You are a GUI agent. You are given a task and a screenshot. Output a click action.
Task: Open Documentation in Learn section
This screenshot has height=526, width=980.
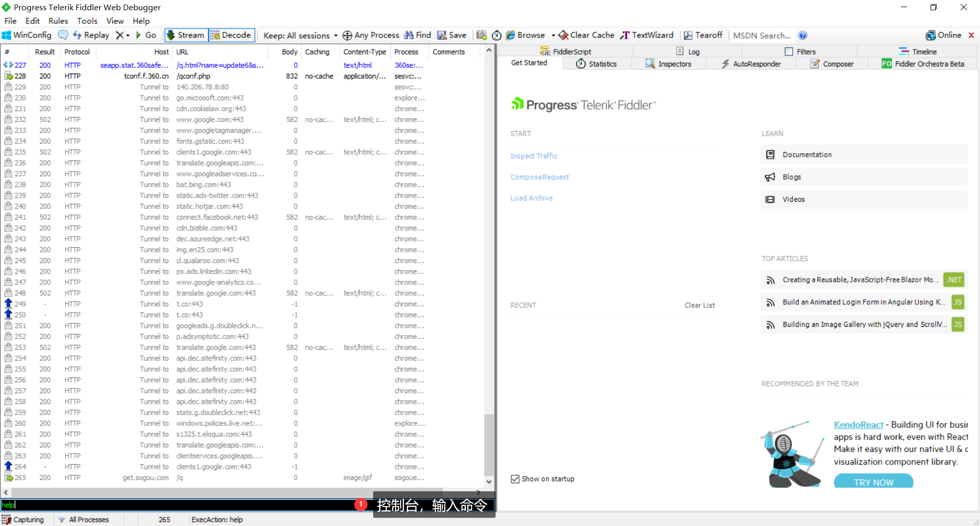pos(864,154)
